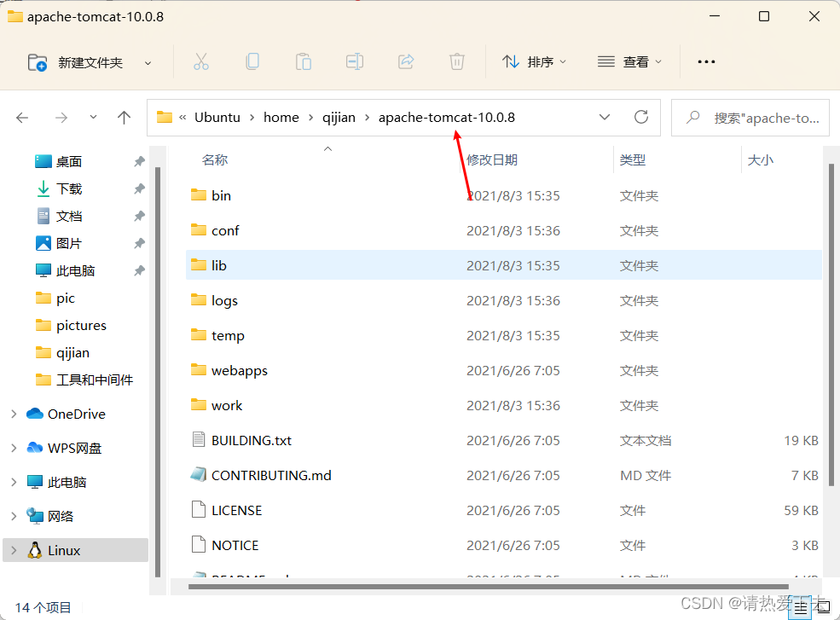Click the Copy icon in toolbar

pyautogui.click(x=252, y=62)
